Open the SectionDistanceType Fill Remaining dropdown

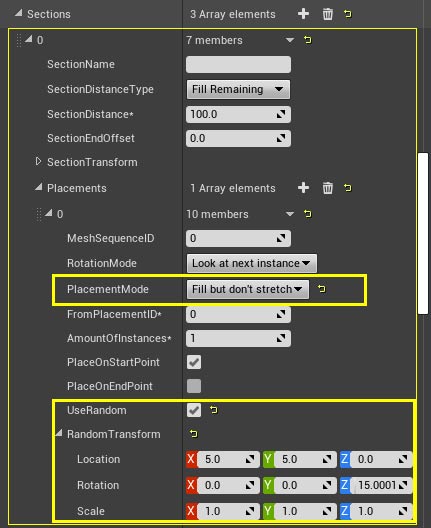click(238, 90)
